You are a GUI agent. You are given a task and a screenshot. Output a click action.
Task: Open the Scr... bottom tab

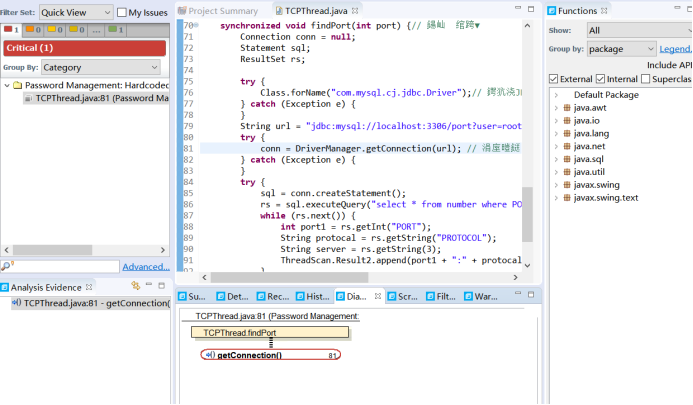click(x=403, y=297)
